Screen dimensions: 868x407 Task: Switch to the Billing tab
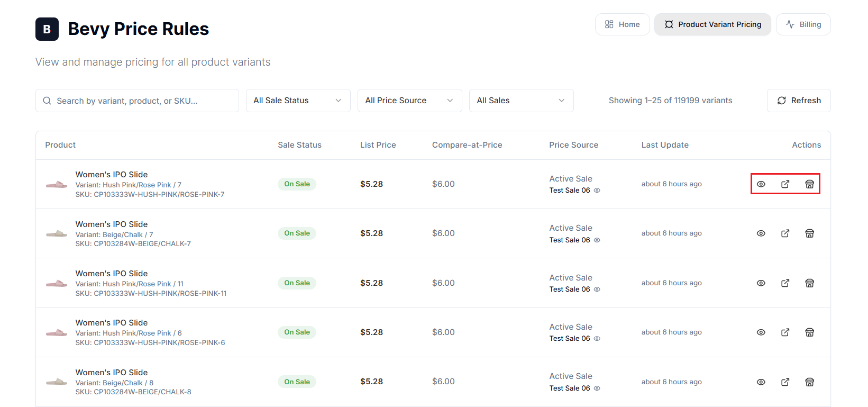pyautogui.click(x=803, y=24)
